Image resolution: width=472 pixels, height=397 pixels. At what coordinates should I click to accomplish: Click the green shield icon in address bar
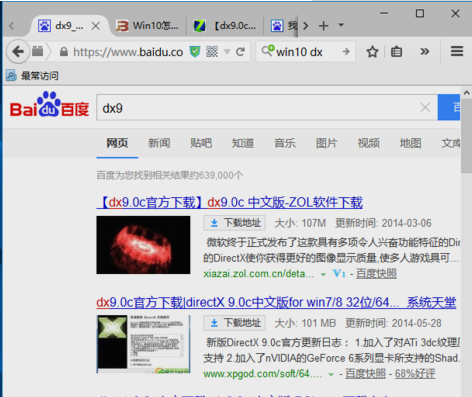(x=195, y=52)
